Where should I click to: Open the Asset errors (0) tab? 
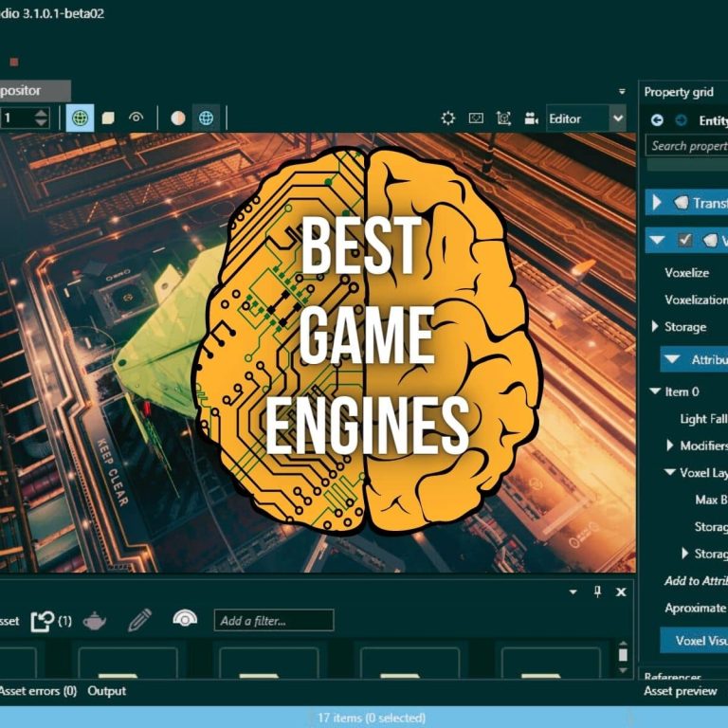click(38, 691)
